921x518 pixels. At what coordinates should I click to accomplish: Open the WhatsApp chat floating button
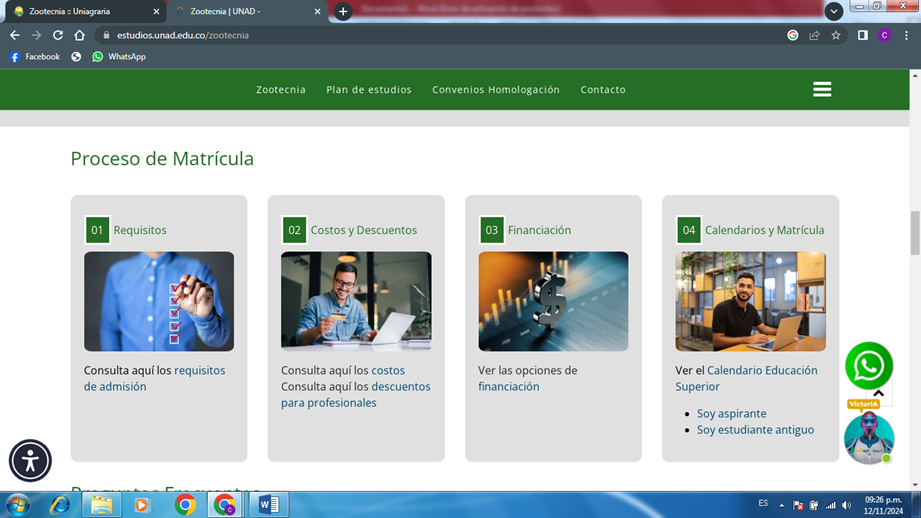pos(868,366)
